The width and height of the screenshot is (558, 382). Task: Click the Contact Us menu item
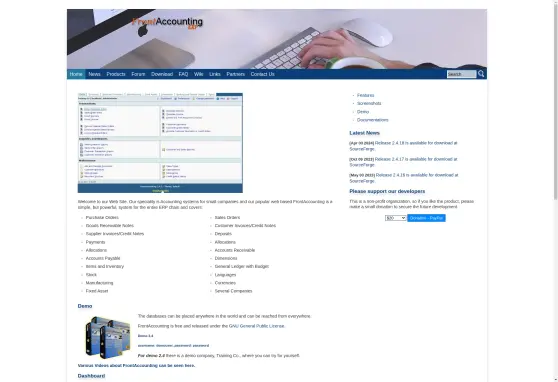[263, 74]
